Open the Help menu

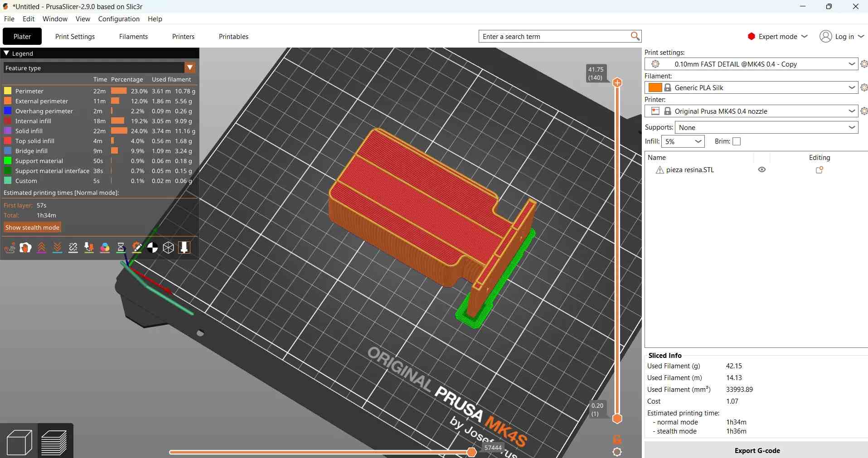tap(155, 19)
